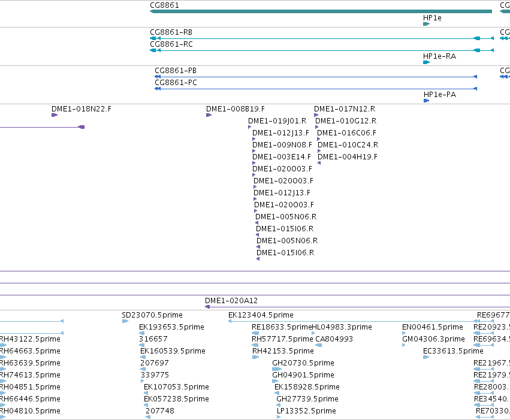Open the EK193653.5prime EST label

pyautogui.click(x=171, y=327)
